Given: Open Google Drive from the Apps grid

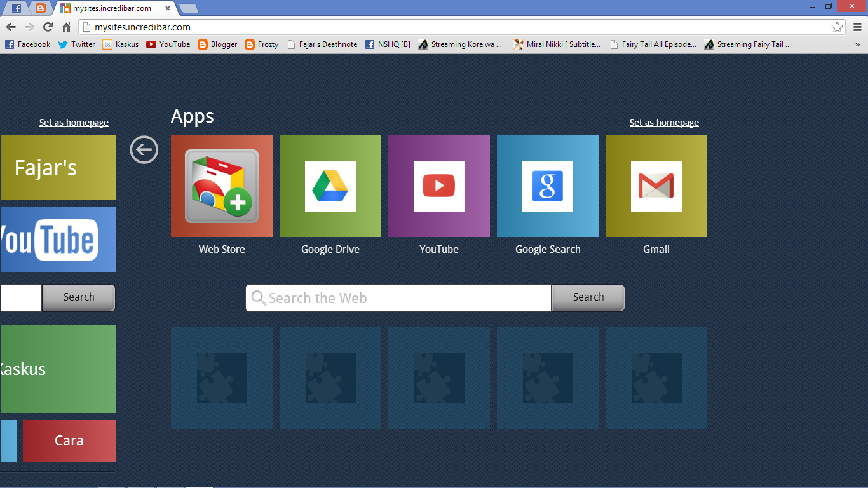Looking at the screenshot, I should 330,186.
